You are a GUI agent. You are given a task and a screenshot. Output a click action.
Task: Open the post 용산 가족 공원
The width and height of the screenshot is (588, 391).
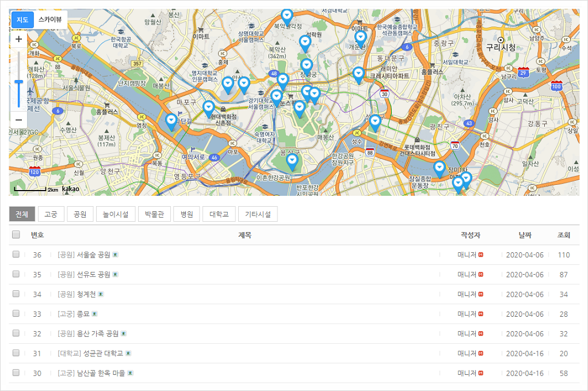tap(98, 333)
